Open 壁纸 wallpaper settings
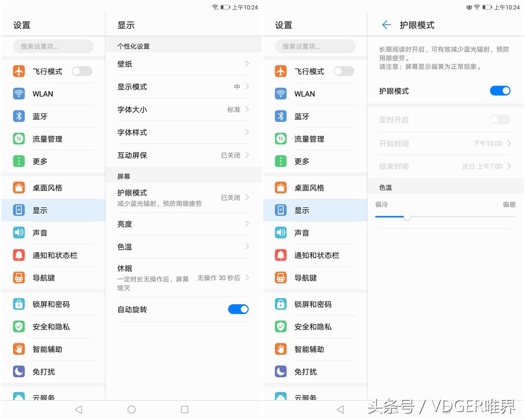 click(183, 65)
